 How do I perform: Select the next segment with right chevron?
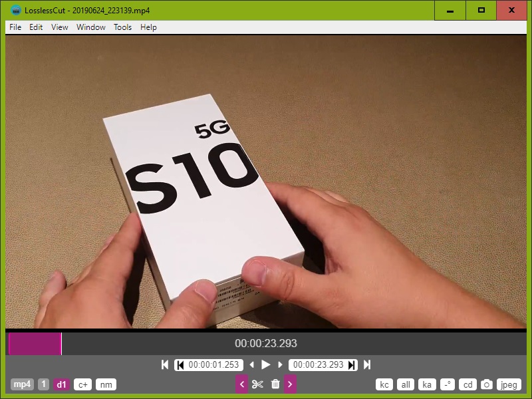(x=290, y=384)
